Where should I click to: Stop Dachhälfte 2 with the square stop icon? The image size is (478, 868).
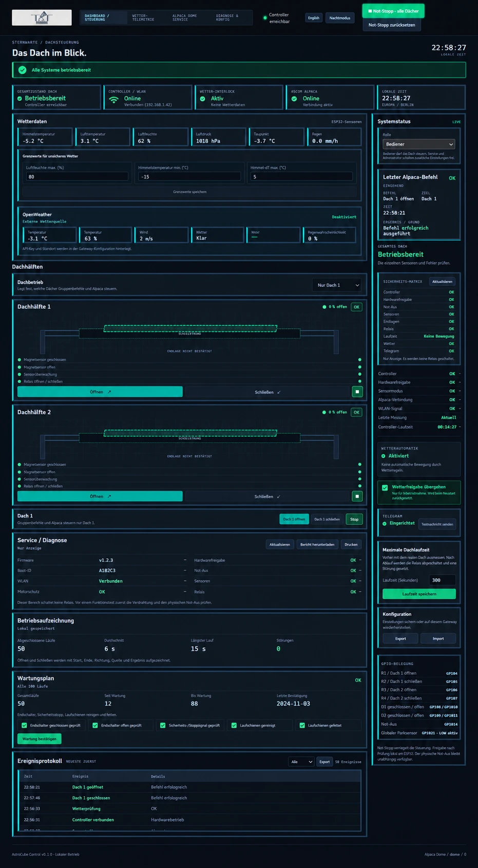click(x=357, y=496)
